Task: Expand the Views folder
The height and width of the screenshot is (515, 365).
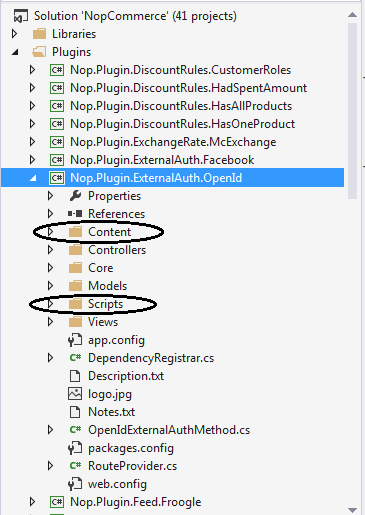Action: 50,322
